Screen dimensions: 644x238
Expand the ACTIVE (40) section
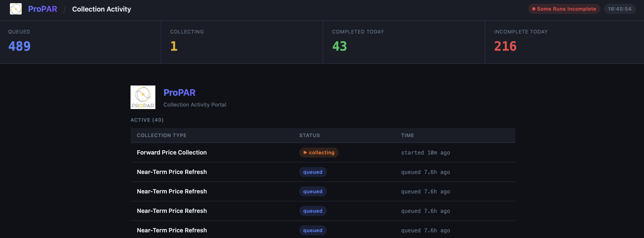[x=147, y=120]
